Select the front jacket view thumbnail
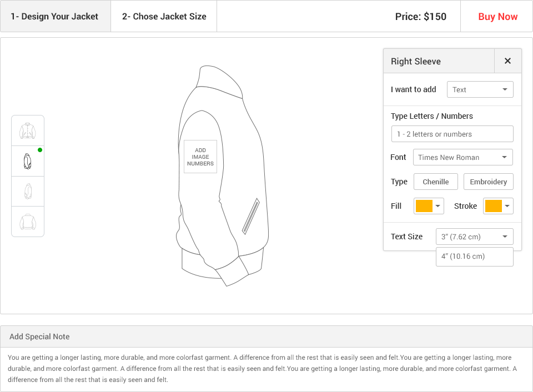Screen dimensions: 533x392 [28, 131]
